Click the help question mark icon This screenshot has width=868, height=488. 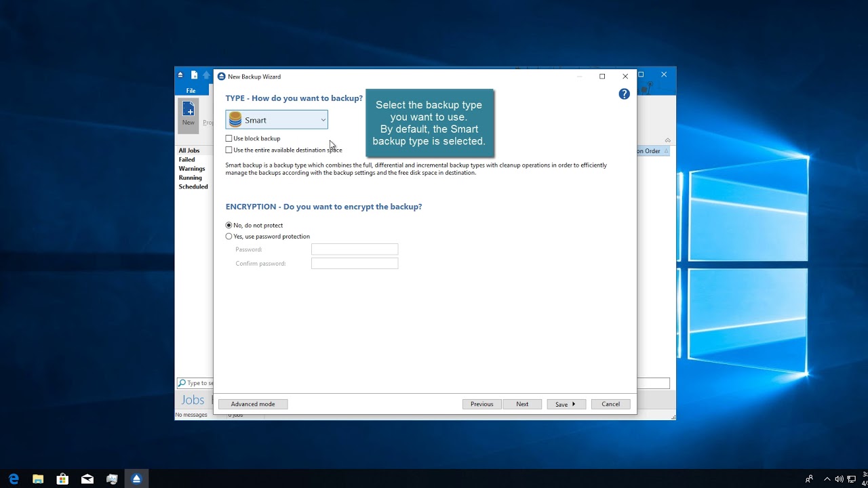tap(624, 94)
